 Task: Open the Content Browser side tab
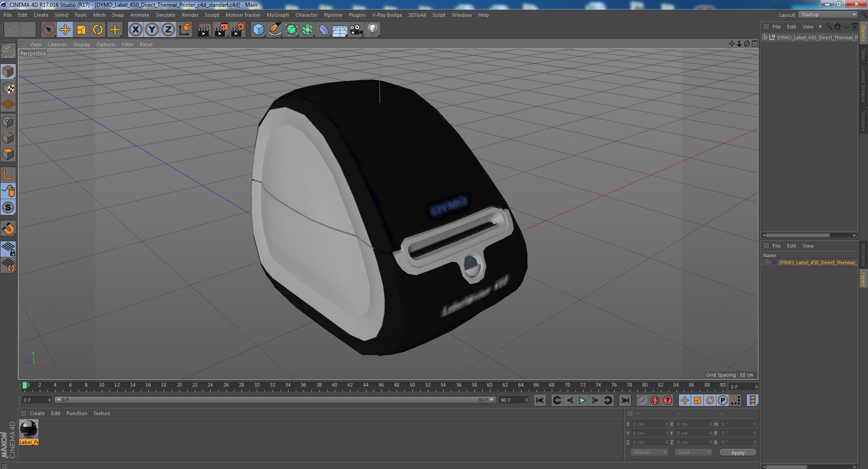pos(863,84)
